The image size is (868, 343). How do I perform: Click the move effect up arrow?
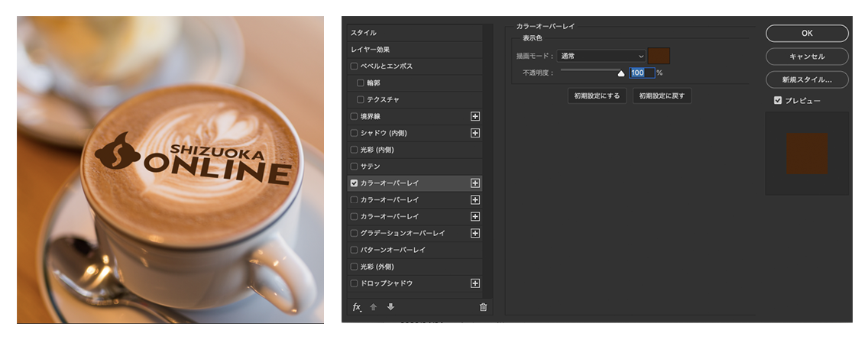click(374, 307)
